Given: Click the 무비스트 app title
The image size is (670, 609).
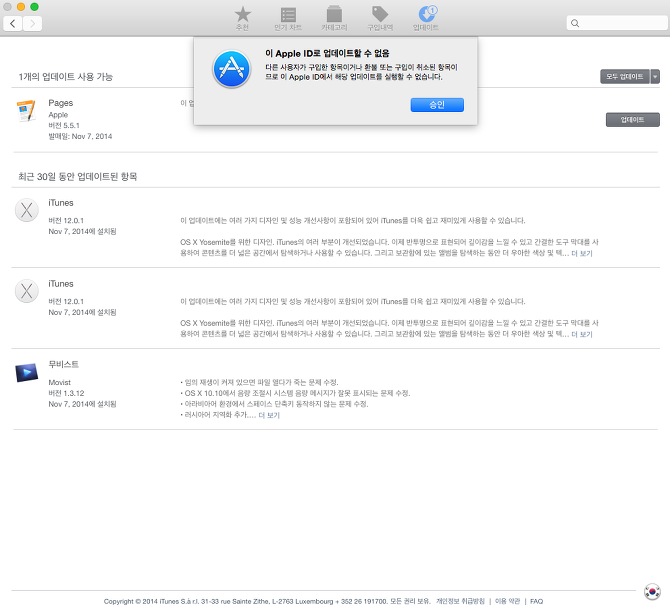Looking at the screenshot, I should 63,365.
